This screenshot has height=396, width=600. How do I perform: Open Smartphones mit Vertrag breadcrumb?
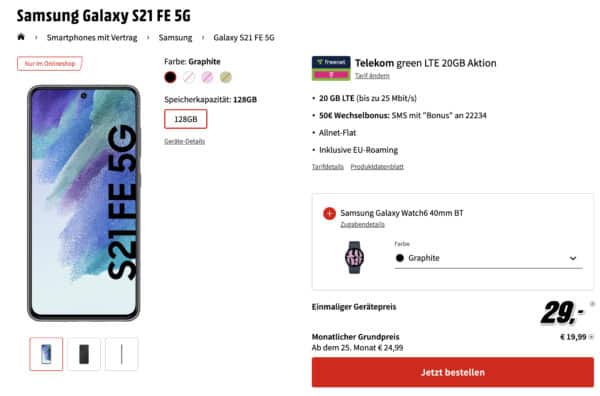click(x=92, y=37)
